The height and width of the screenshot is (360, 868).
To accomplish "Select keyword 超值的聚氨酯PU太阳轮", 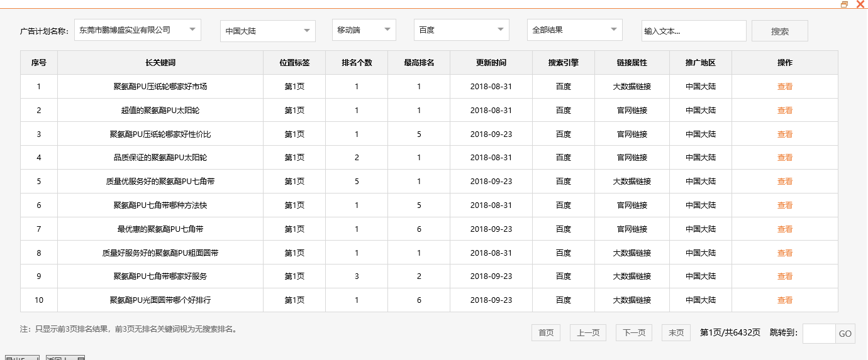I will [x=160, y=111].
